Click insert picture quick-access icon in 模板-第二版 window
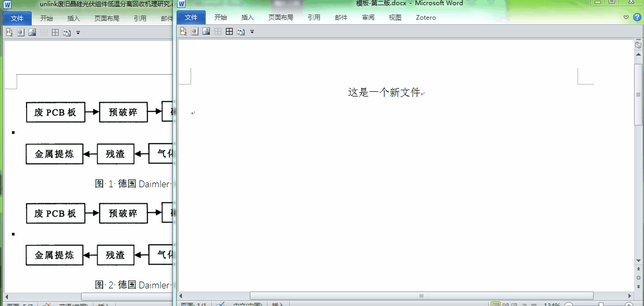Viewport: 644px width, 306px height. [x=206, y=32]
